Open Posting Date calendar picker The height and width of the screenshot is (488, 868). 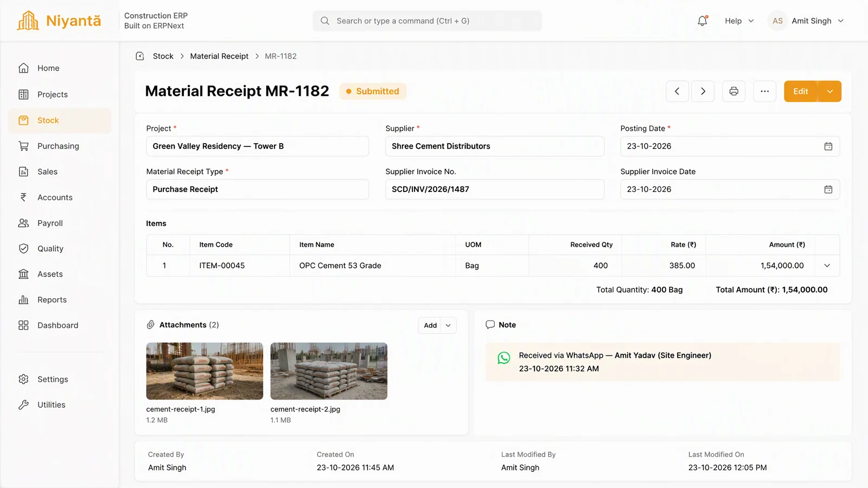pos(828,146)
